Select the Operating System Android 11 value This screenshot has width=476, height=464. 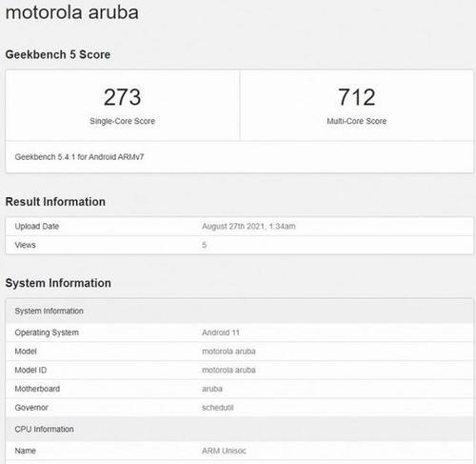point(221,333)
